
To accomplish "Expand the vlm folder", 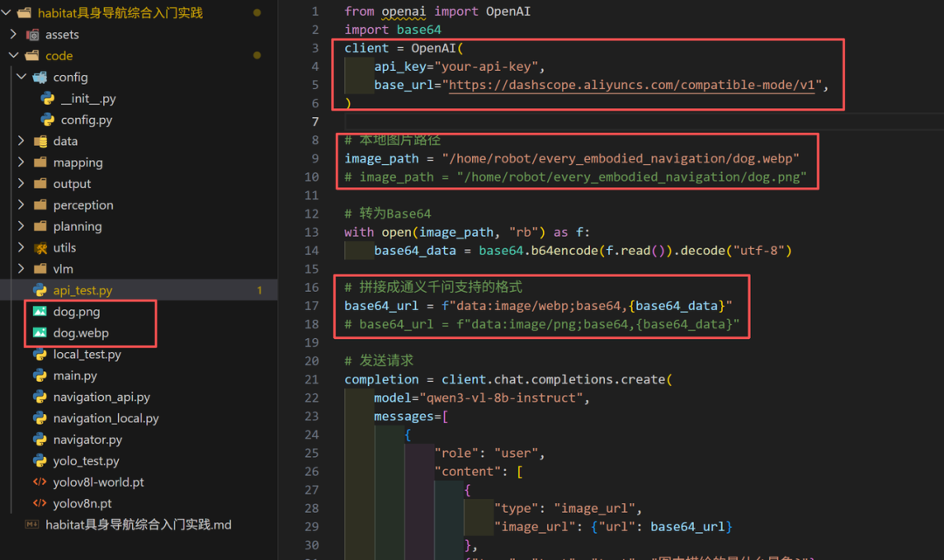I will coord(22,269).
